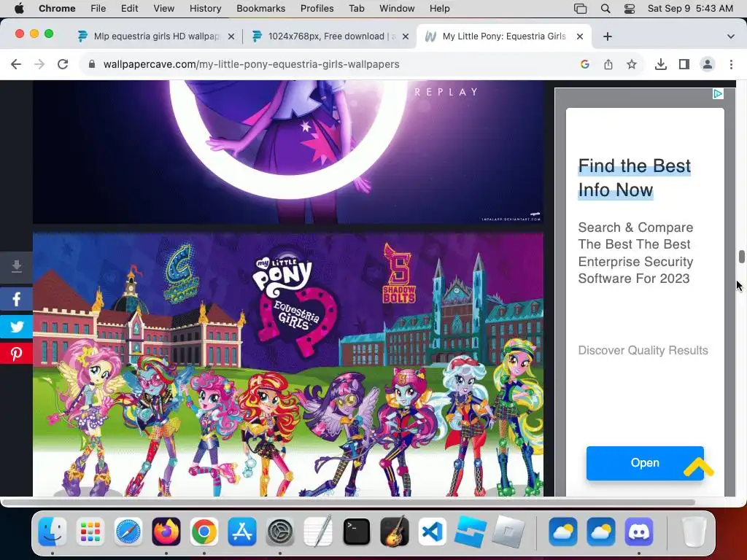Open App Store from the Dock
This screenshot has width=747, height=560.
tap(242, 532)
